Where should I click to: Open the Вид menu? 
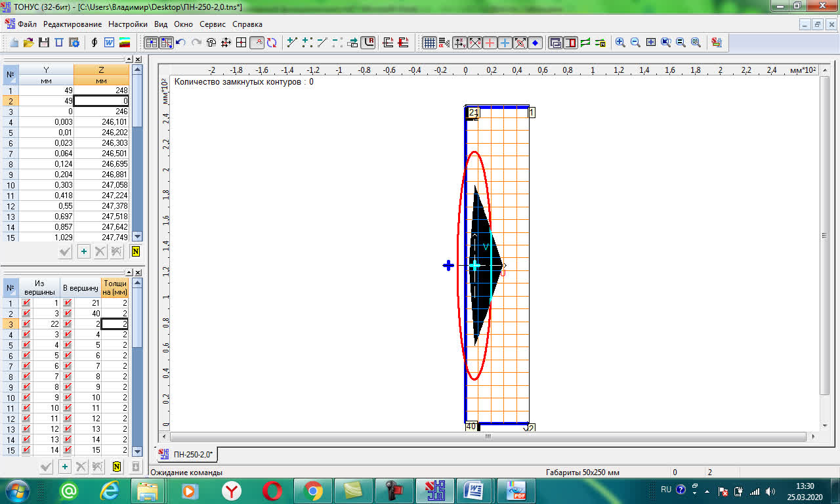161,24
